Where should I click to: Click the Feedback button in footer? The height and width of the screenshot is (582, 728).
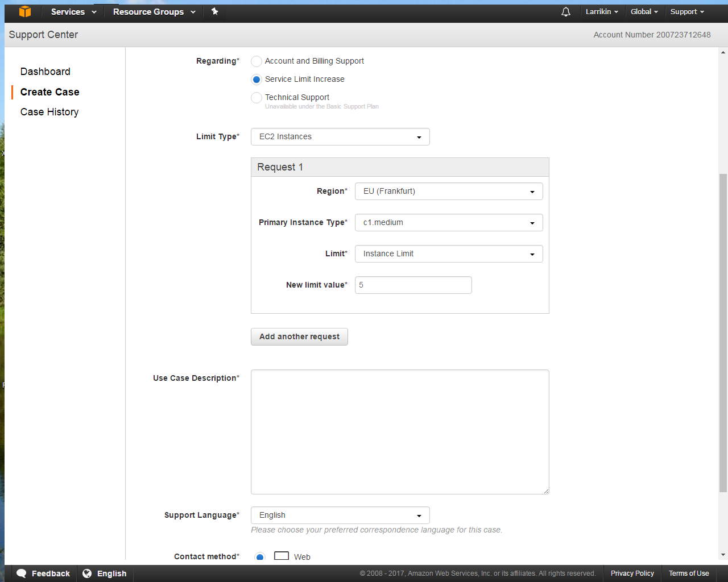[43, 573]
